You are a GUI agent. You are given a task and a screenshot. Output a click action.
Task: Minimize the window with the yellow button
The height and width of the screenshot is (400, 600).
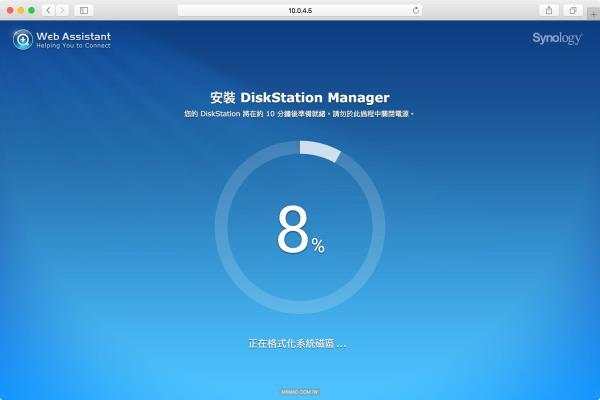21,11
